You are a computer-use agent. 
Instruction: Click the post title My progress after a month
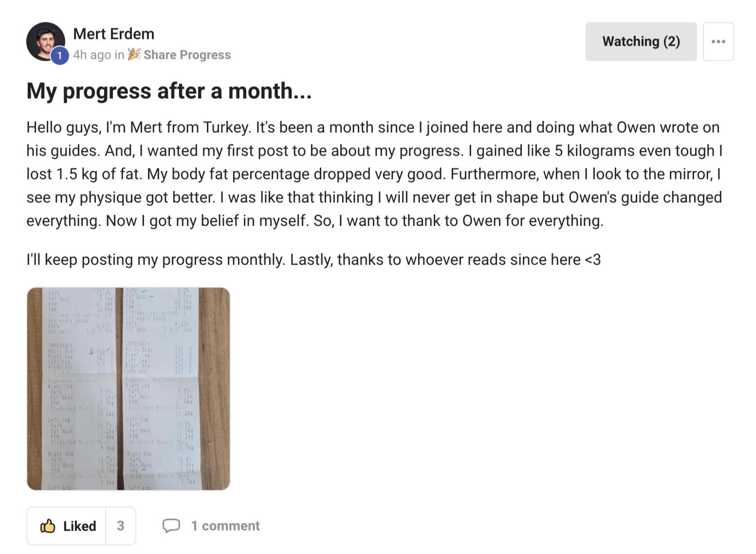(169, 91)
